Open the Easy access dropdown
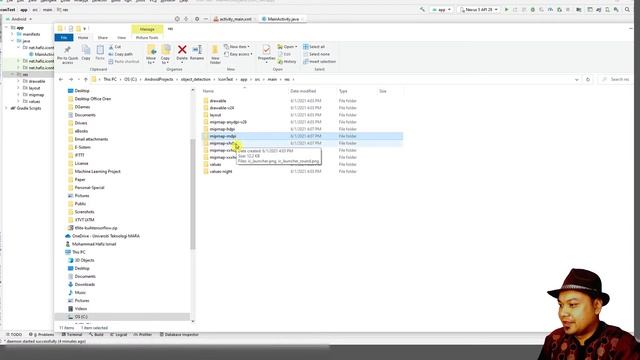The width and height of the screenshot is (640, 360). click(x=238, y=54)
